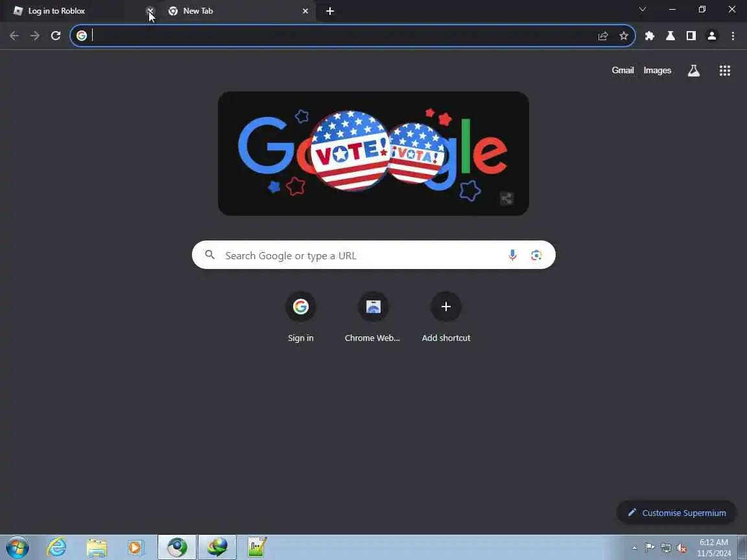
Task: Open Search Labs flask icon on page
Action: pyautogui.click(x=694, y=71)
